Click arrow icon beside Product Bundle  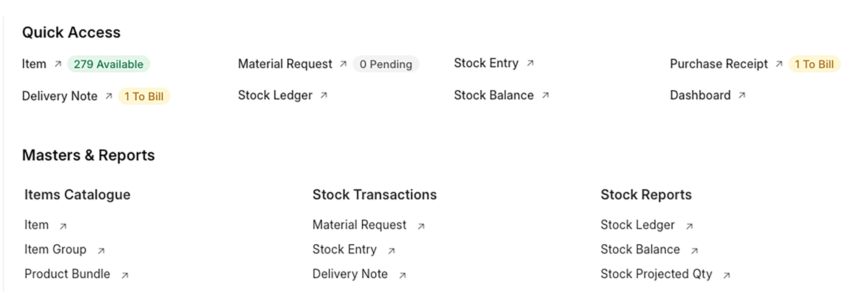pyautogui.click(x=125, y=275)
